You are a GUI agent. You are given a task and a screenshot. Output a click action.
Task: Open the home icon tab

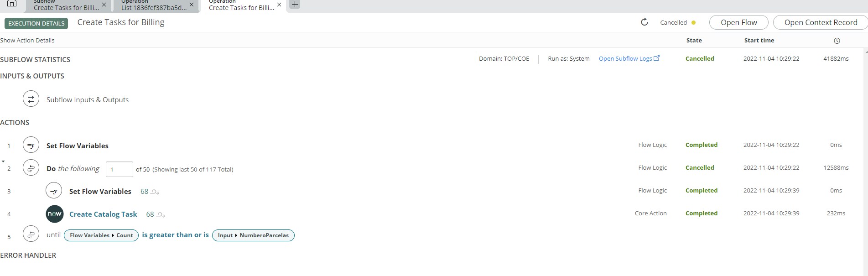tap(12, 4)
